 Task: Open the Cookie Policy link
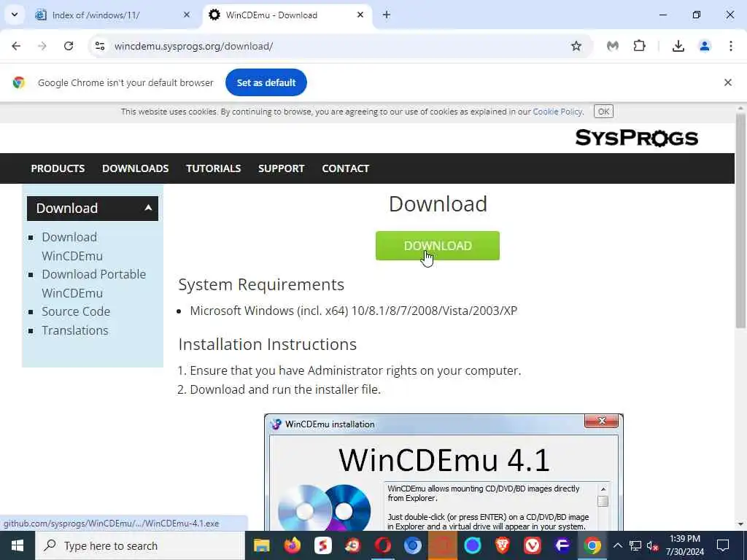tap(557, 112)
